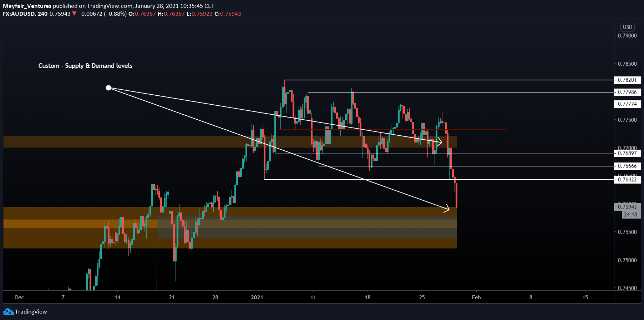644x320 pixels.
Task: Click the Feb label on the time axis
Action: click(476, 297)
